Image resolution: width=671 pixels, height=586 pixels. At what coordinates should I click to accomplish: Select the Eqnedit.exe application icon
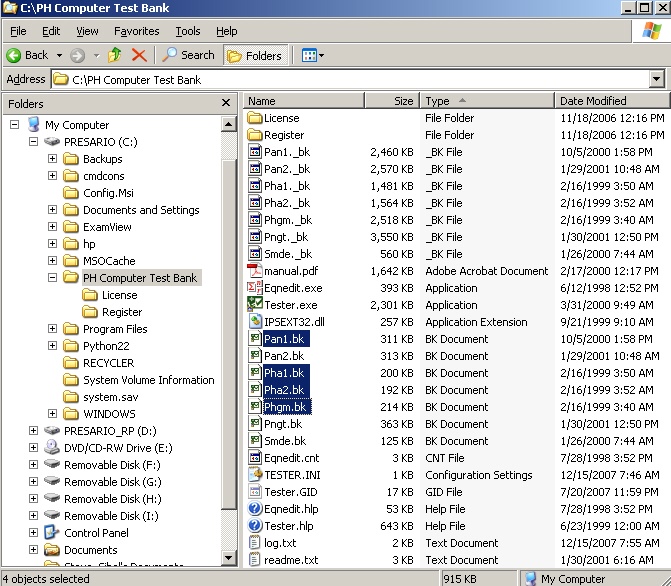point(255,288)
